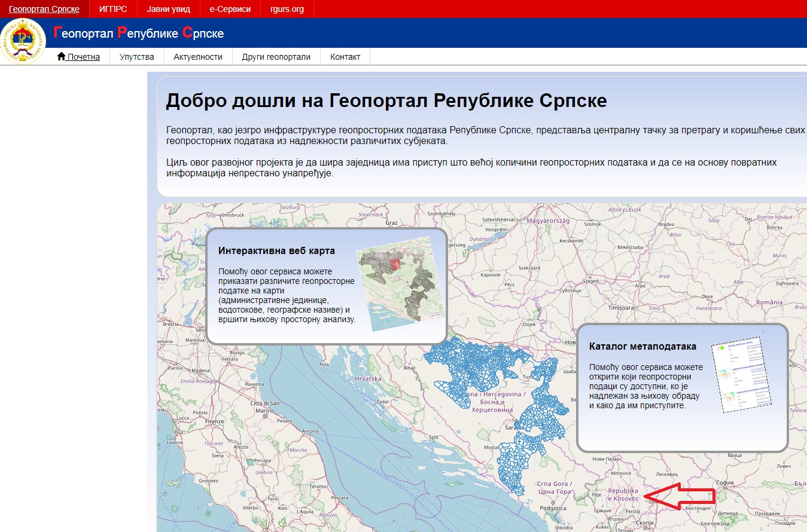Open the Каталог метаподатака heading

click(642, 346)
